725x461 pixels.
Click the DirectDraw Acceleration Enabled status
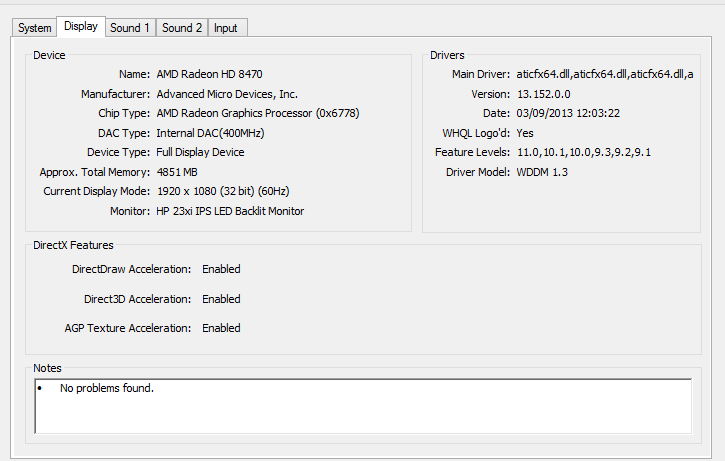point(221,269)
